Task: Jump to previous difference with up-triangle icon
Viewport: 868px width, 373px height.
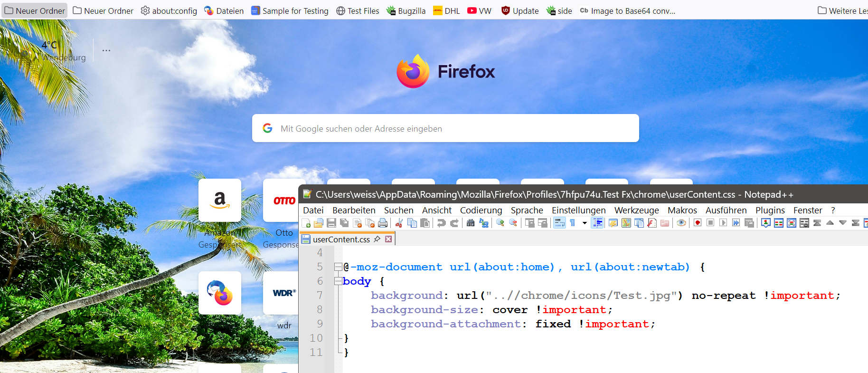Action: coord(830,223)
